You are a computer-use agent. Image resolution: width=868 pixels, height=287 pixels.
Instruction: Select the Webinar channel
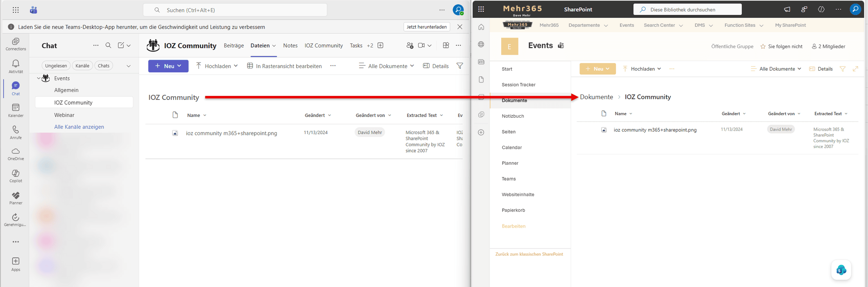[x=64, y=115]
